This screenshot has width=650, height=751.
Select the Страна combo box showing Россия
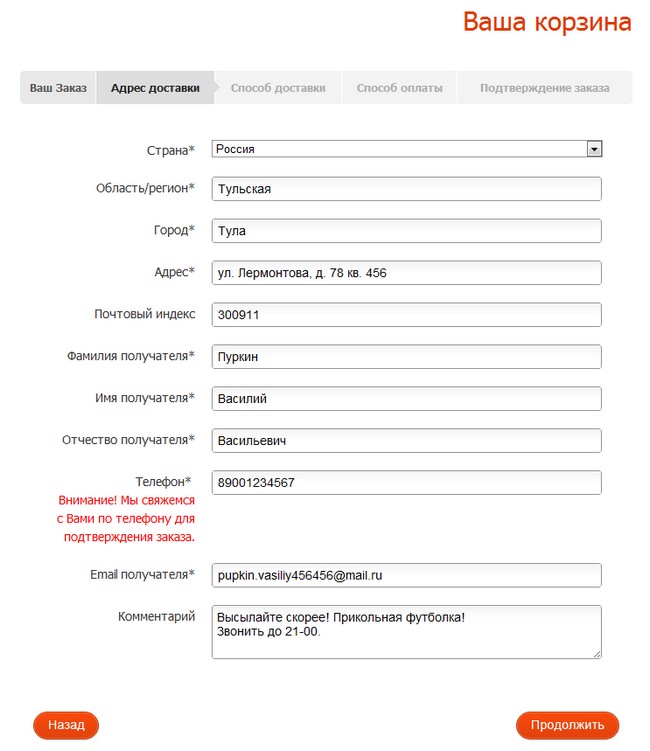coord(400,149)
